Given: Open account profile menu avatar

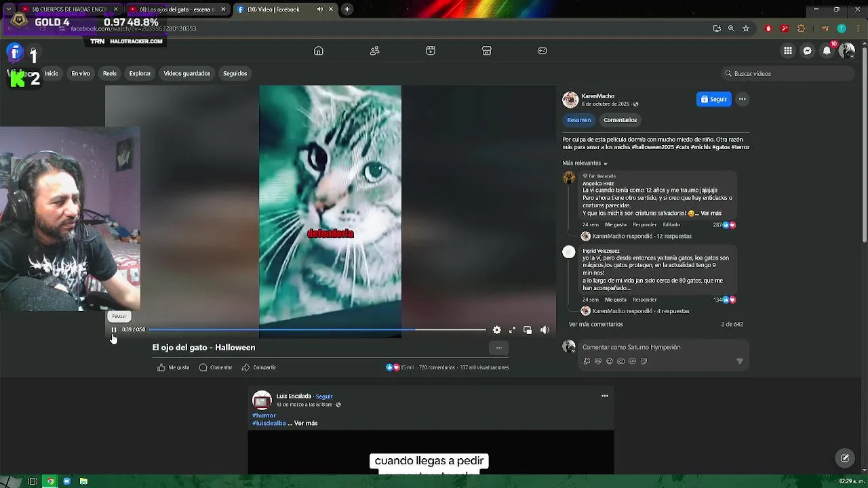Looking at the screenshot, I should click(x=847, y=51).
